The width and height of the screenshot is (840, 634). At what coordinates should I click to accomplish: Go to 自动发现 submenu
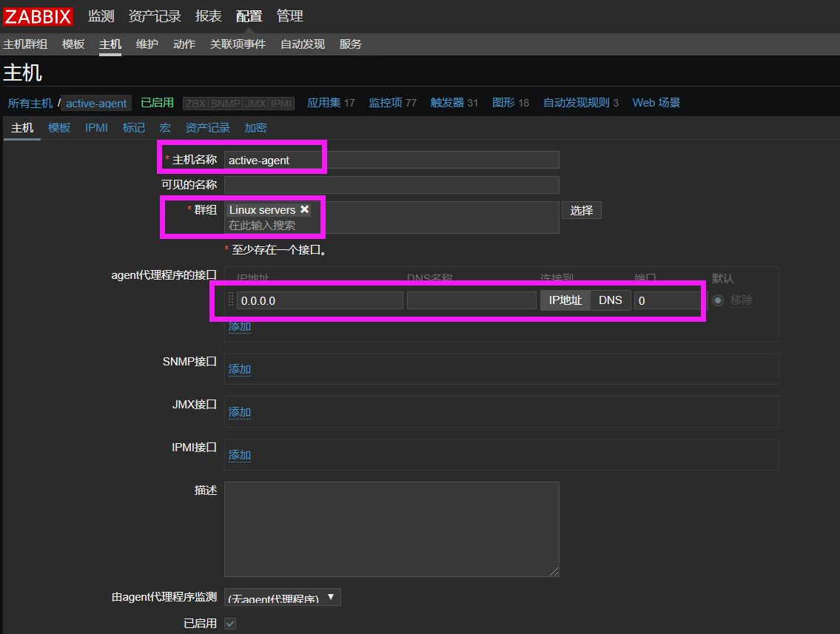(x=303, y=44)
